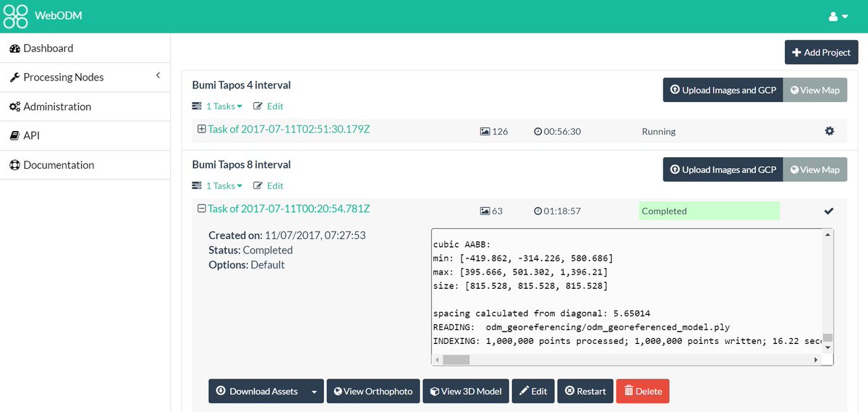
Task: Open the user account menu
Action: (838, 17)
